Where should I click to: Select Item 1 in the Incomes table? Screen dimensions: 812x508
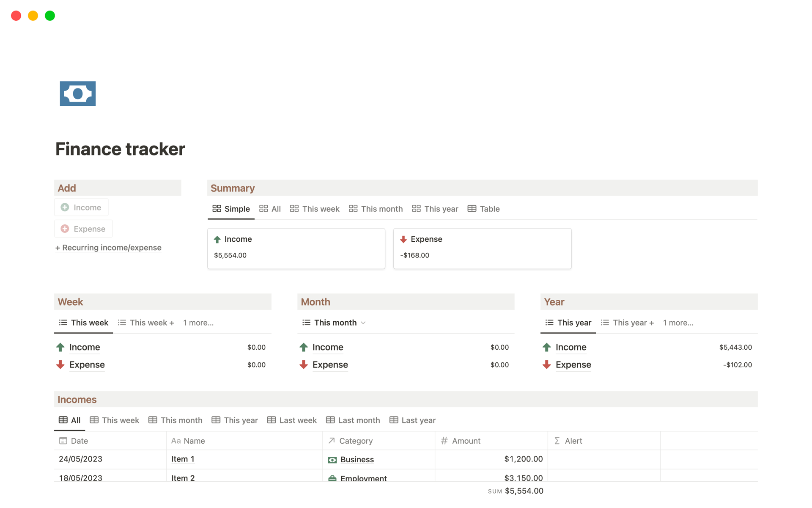183,459
